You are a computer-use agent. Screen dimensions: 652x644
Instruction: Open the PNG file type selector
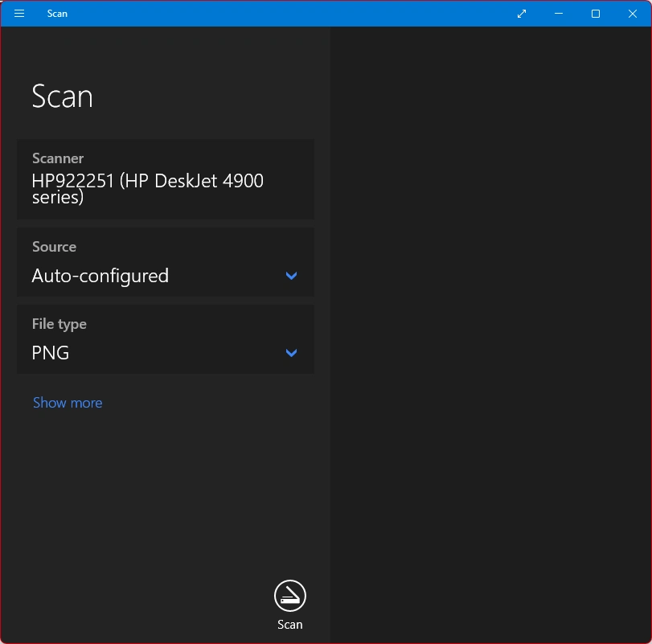166,339
